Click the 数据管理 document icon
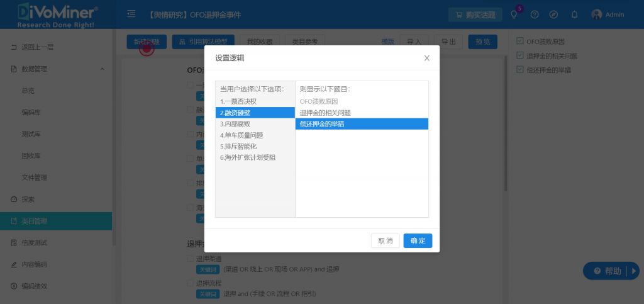Image resolution: width=644 pixels, height=304 pixels. click(x=14, y=69)
